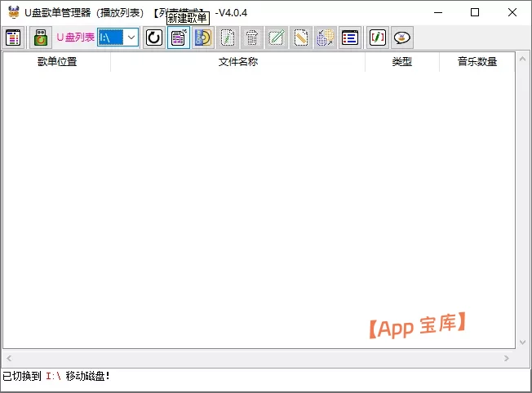Click the speech bubble feedback icon
Viewport: 532px width, 393px height.
[x=401, y=38]
